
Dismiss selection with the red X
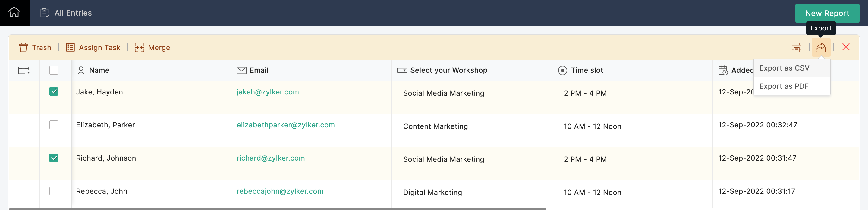846,47
